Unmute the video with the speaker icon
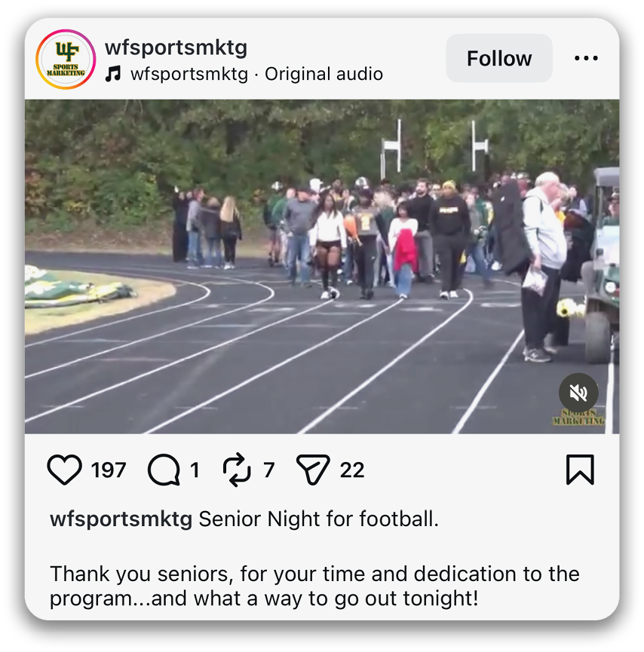 click(578, 393)
